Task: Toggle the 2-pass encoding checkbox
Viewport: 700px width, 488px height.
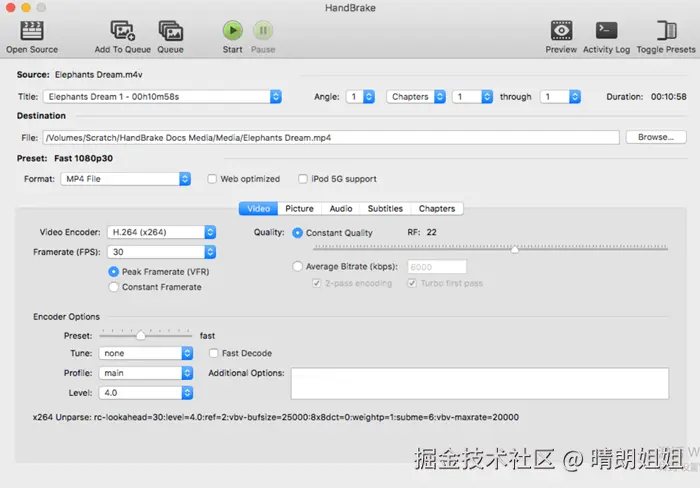Action: point(317,283)
